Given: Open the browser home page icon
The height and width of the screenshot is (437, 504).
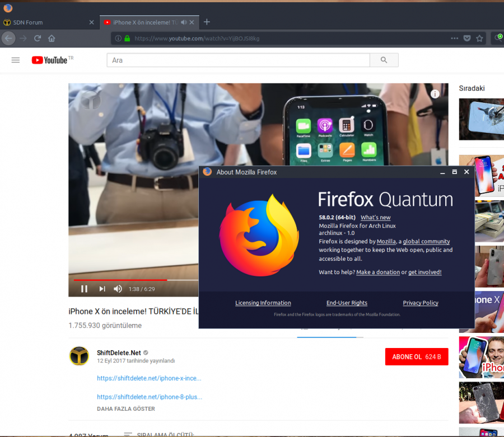Looking at the screenshot, I should (x=52, y=39).
